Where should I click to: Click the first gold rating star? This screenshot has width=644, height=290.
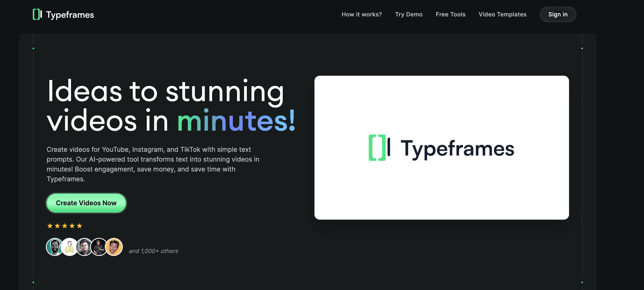(50, 226)
